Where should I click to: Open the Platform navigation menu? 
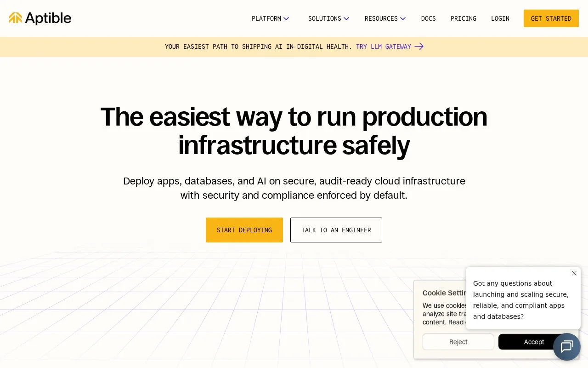pyautogui.click(x=270, y=19)
